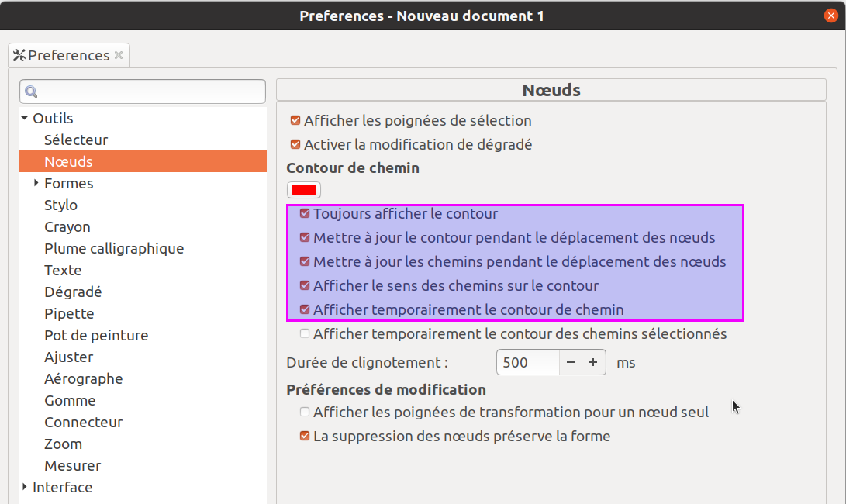Click the preferences search input field
This screenshot has height=504, width=846.
(x=143, y=91)
